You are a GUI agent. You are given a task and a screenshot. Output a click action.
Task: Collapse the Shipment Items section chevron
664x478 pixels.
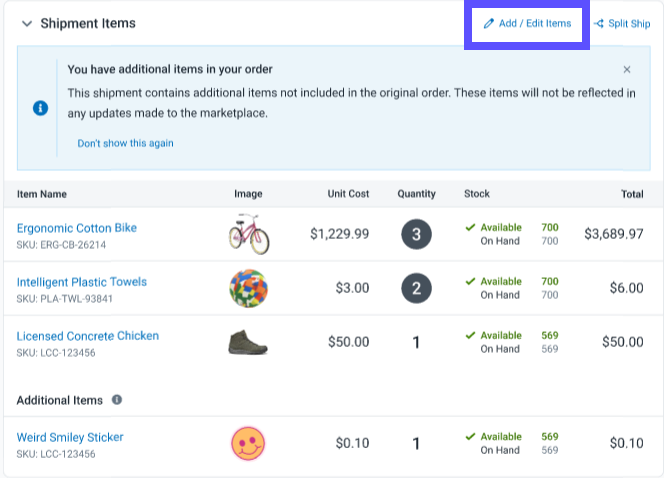tap(27, 24)
